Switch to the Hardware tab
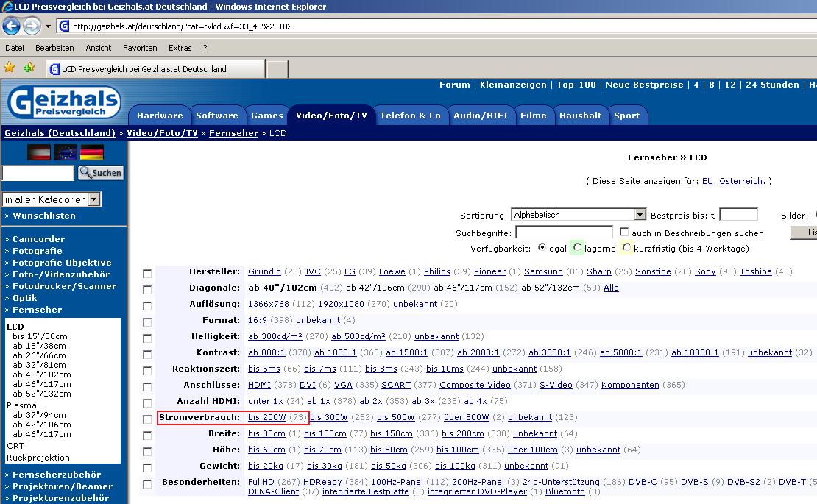This screenshot has width=817, height=504. [160, 116]
